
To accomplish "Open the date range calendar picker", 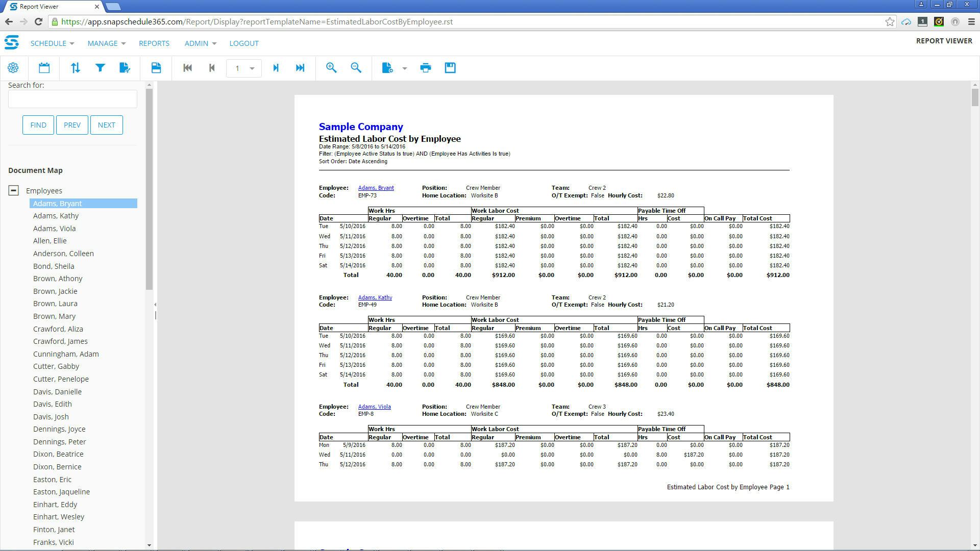I will pos(44,67).
